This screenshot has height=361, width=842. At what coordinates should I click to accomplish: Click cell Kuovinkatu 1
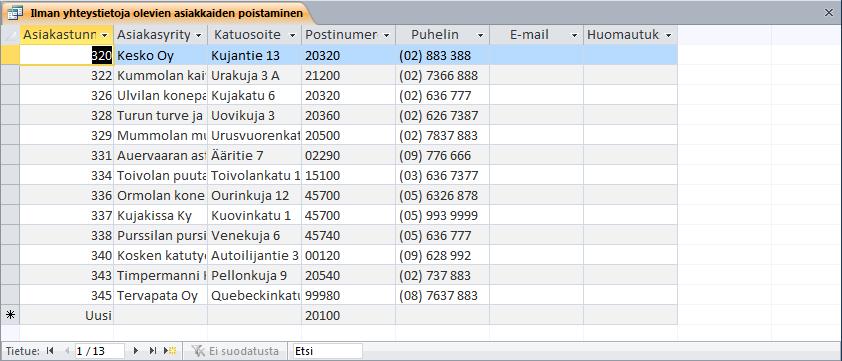255,215
